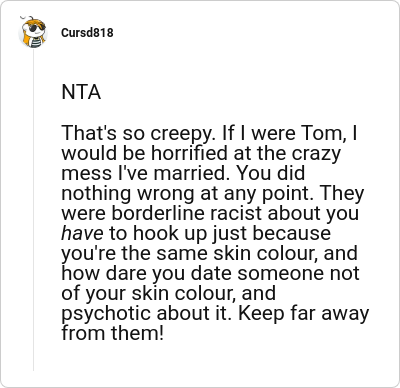The image size is (400, 388).
Task: Click the phrase "of your skin colour, and"
Action: point(169,294)
